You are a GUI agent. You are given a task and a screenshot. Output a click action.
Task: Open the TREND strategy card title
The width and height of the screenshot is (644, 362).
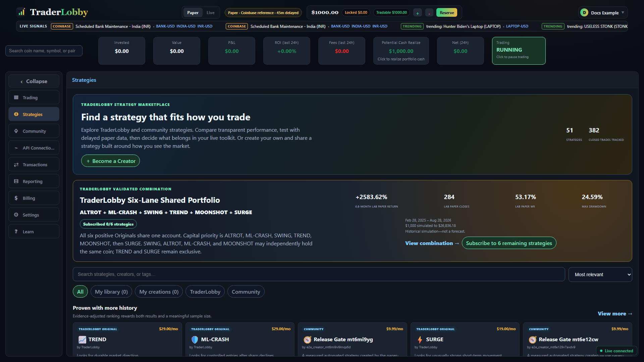click(x=97, y=339)
